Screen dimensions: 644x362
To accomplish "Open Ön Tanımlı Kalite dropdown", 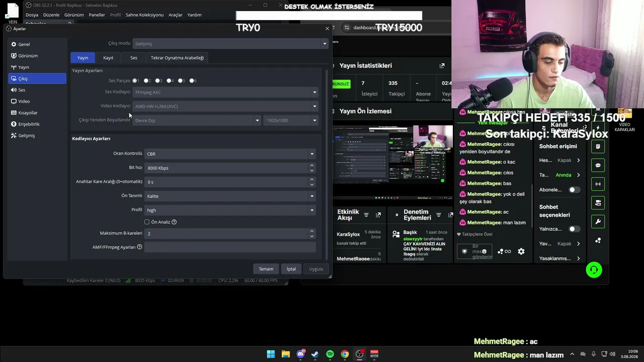I will click(x=230, y=196).
